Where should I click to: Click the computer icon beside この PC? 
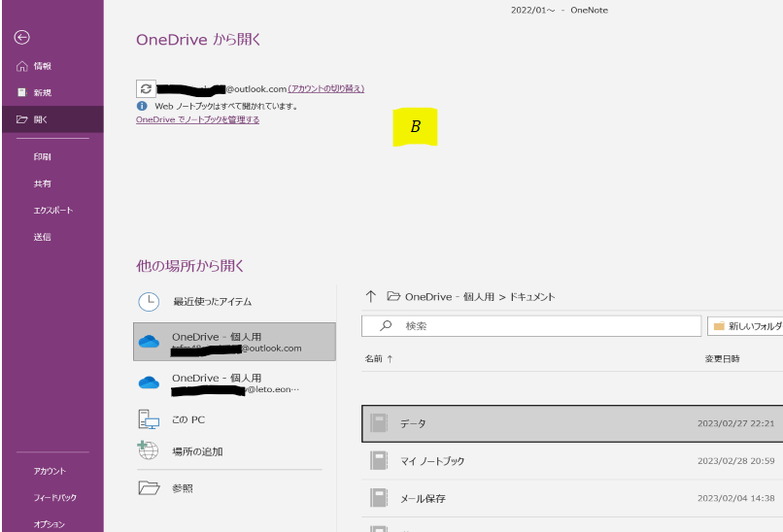point(149,419)
